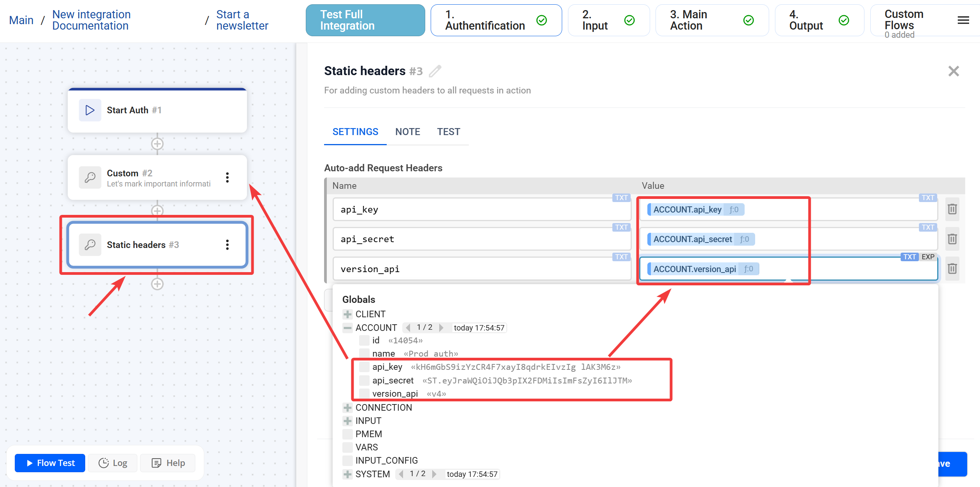Check the box next to api_key variable
Screen dimensions: 980x487
pos(364,367)
